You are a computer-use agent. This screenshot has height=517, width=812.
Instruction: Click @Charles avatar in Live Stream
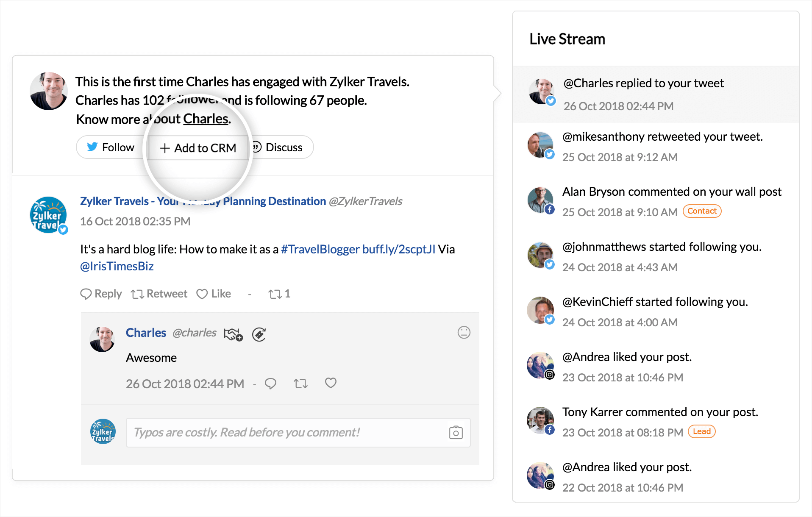point(542,91)
